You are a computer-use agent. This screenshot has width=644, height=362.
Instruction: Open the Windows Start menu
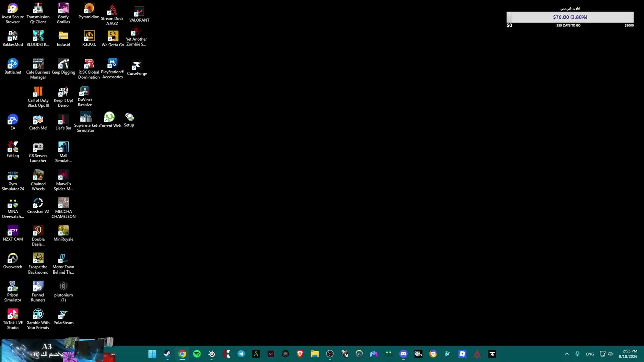pos(152,354)
